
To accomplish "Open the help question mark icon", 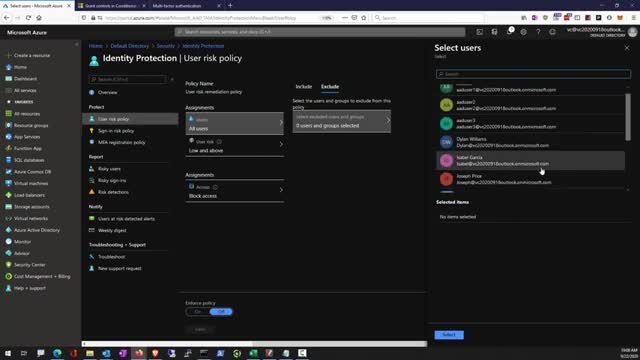I will tap(538, 32).
